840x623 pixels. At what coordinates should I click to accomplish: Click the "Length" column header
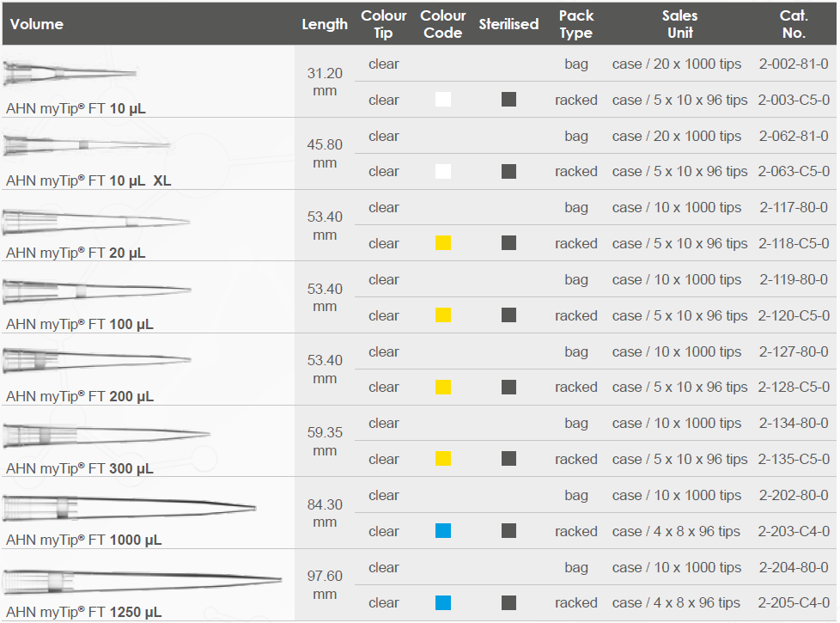[x=325, y=24]
